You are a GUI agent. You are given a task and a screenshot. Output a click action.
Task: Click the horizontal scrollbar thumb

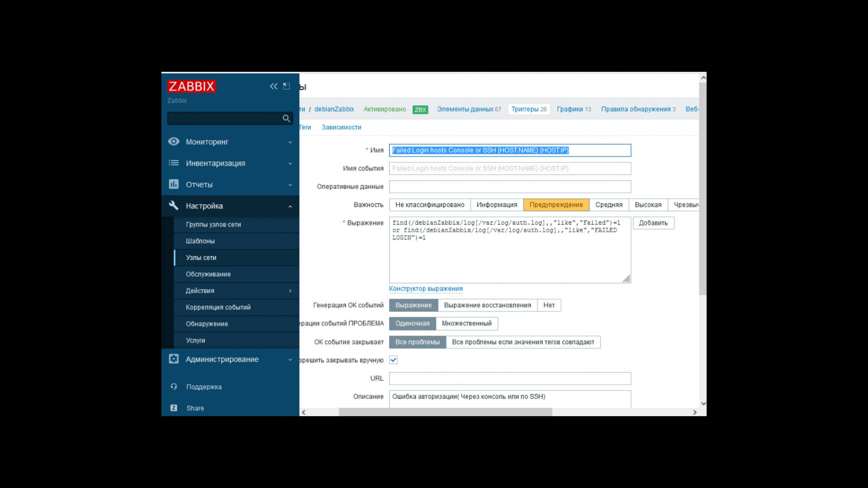tap(445, 412)
